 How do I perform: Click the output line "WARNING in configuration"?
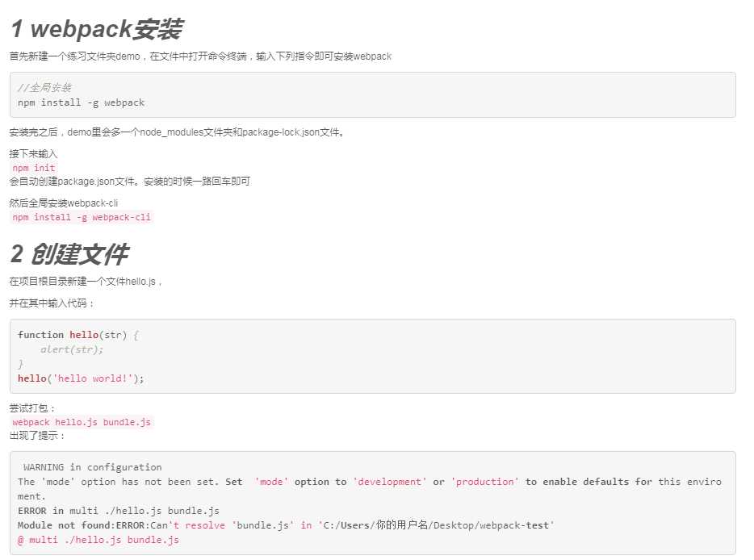point(92,467)
